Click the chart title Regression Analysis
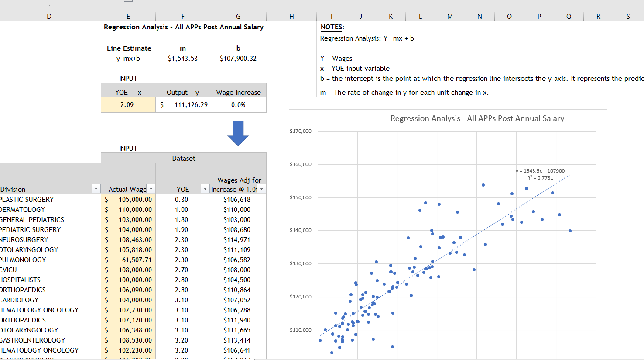Screen dimensions: 644x360 click(x=477, y=118)
